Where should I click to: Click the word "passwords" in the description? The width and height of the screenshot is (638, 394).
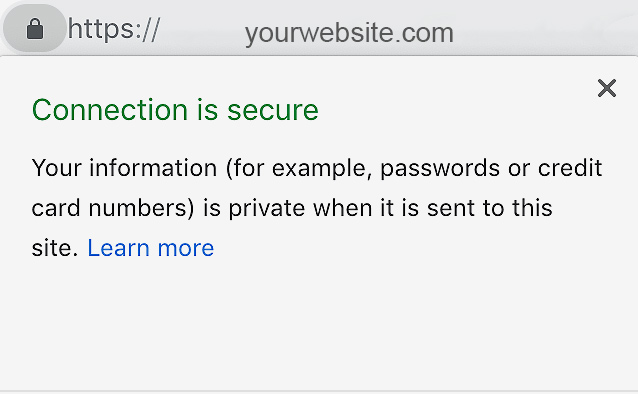coord(440,169)
